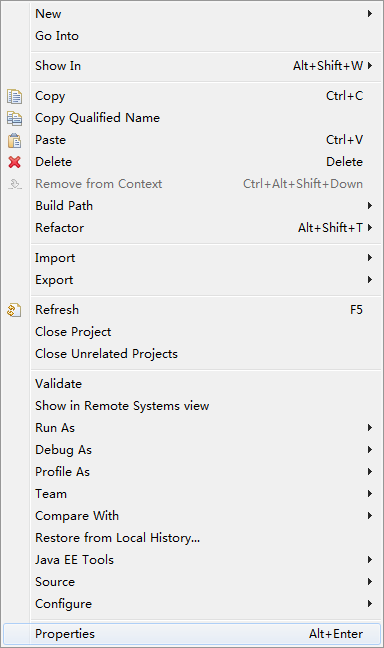Expand the Run As submenu
This screenshot has height=648, width=384.
pyautogui.click(x=206, y=428)
